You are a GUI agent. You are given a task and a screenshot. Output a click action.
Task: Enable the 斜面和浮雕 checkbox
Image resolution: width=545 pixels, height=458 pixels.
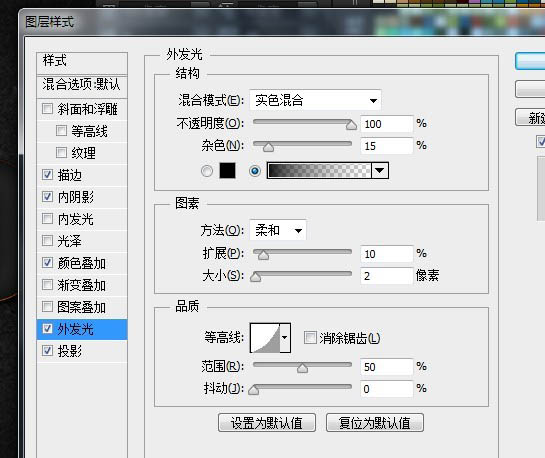(47, 109)
